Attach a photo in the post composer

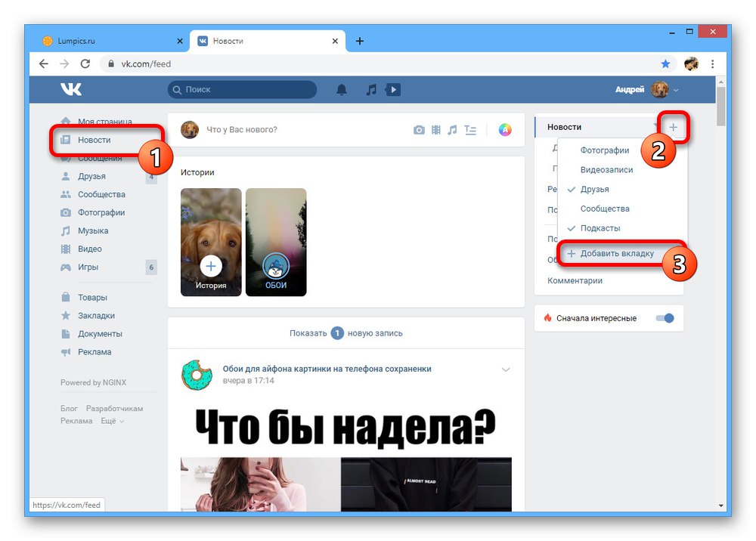pyautogui.click(x=419, y=129)
